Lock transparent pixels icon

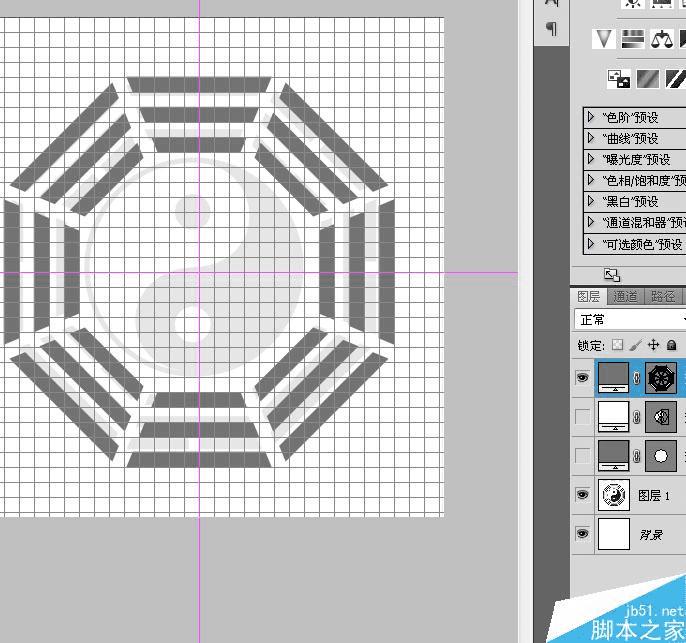[617, 345]
